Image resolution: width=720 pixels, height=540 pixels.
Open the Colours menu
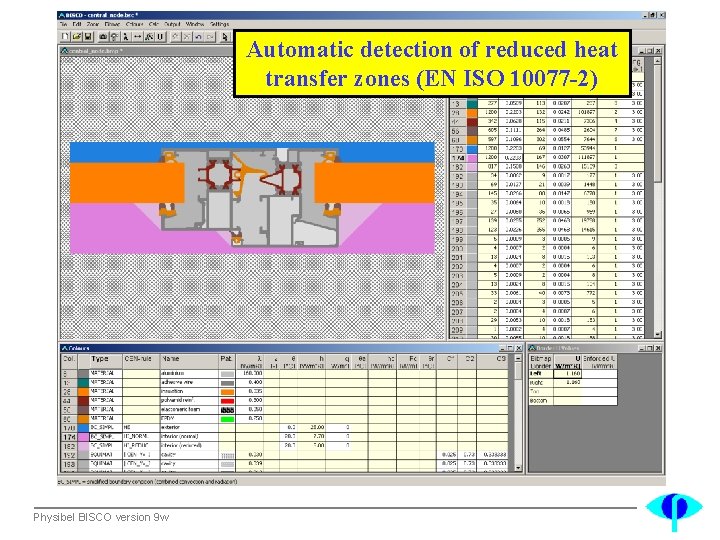tap(134, 24)
